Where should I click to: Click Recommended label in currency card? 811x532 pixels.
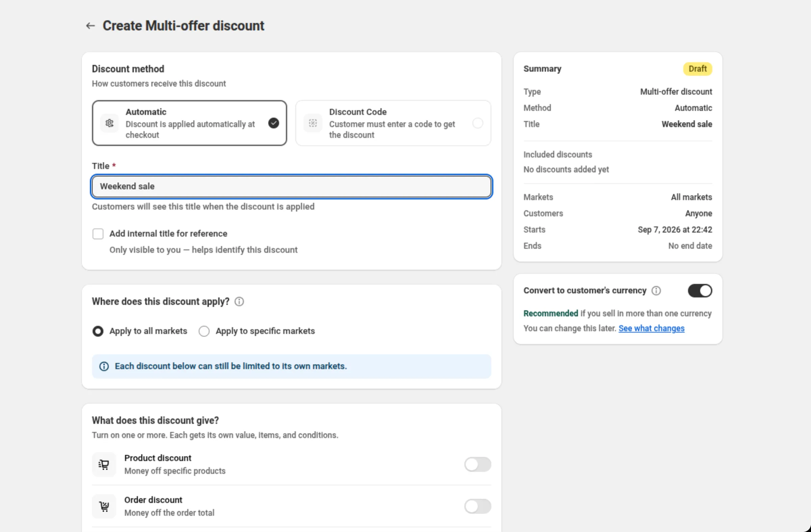[551, 313]
